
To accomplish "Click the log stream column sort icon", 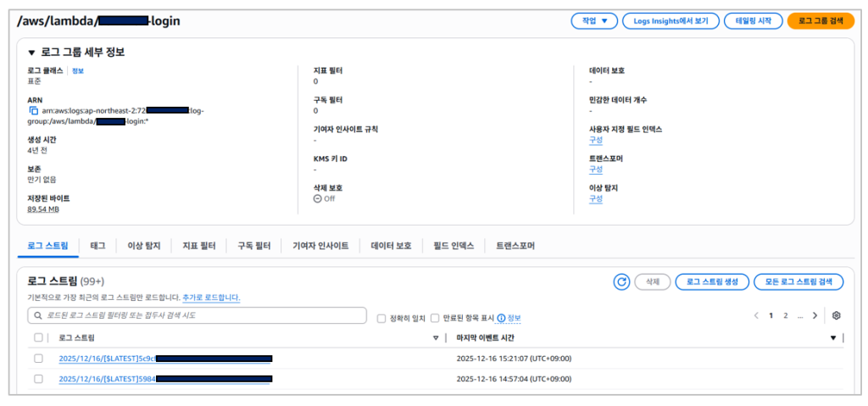I will point(436,337).
